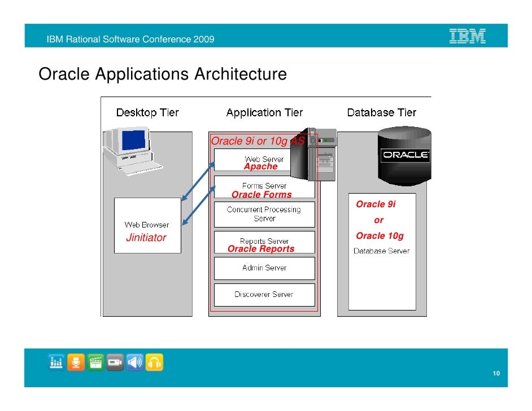Click the Web Browser Jinitiator box
This screenshot has height=411, width=532.
[147, 225]
